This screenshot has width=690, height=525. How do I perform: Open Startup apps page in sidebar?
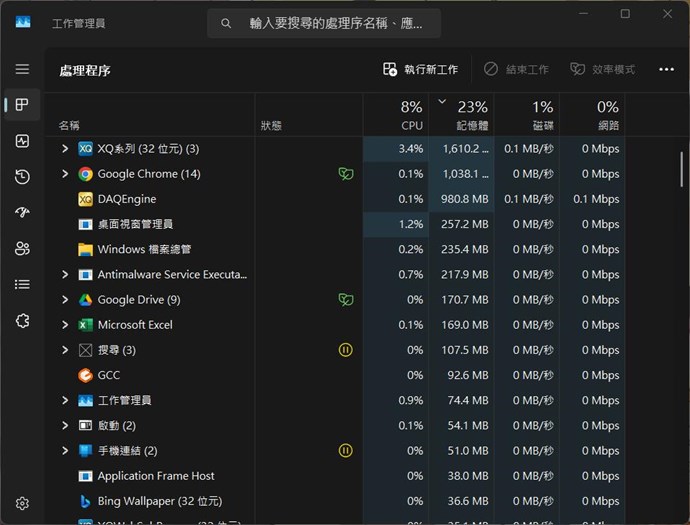point(22,213)
